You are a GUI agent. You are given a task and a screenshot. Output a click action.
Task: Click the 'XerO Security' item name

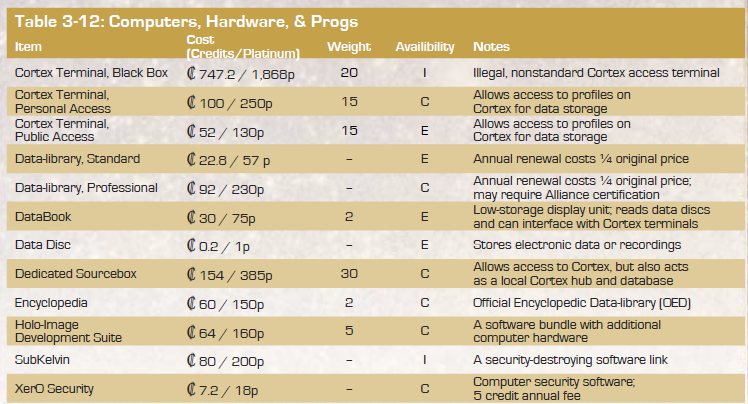click(x=54, y=389)
